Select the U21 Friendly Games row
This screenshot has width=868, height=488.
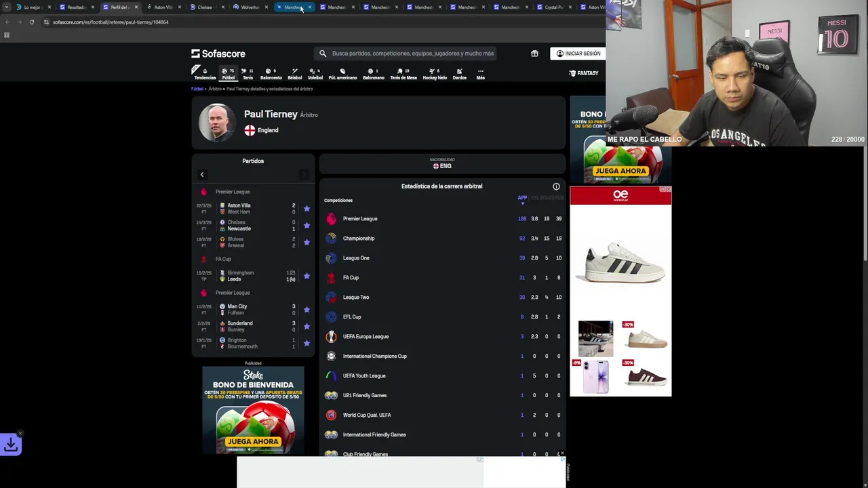tap(442, 396)
